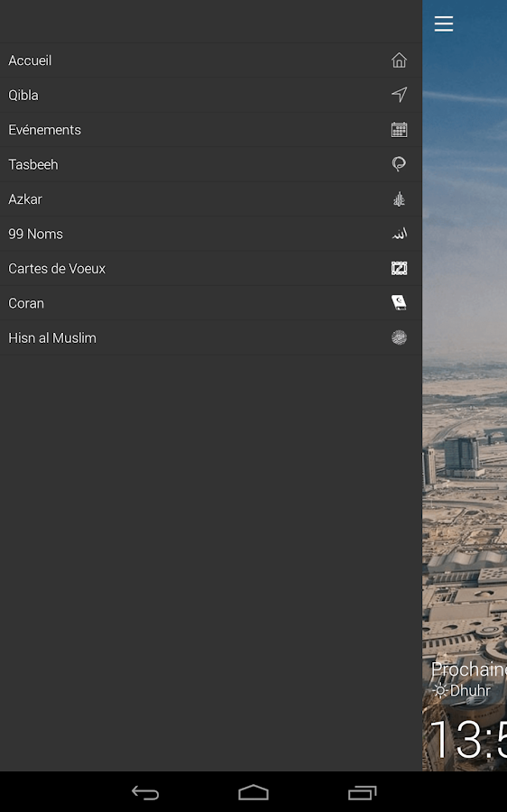Open the Coran section

(x=211, y=303)
